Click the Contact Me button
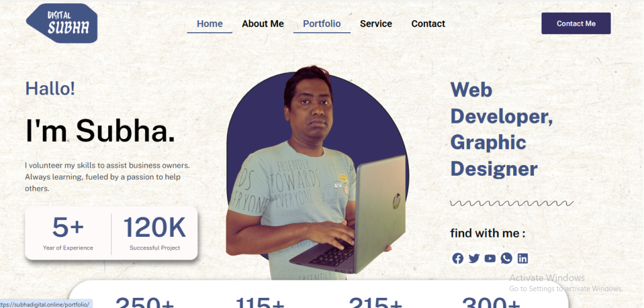The image size is (644, 308). pos(576,23)
